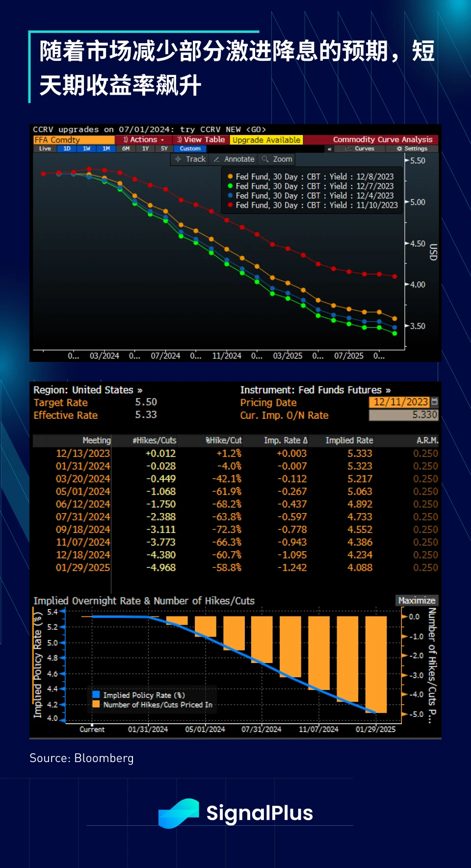Toggle Implied Policy Rate legend series
This screenshot has height=868, width=471.
(x=138, y=695)
